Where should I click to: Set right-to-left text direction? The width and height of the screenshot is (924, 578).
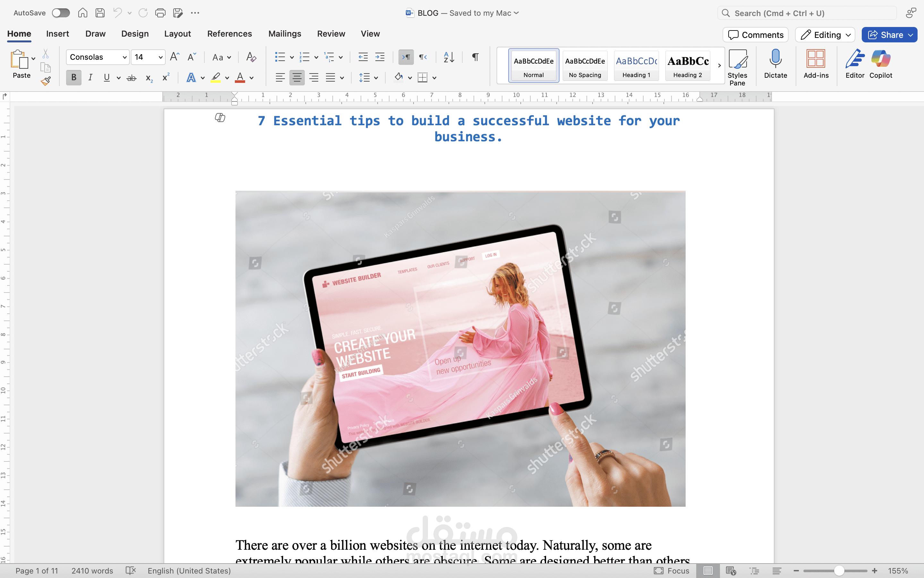click(x=423, y=57)
